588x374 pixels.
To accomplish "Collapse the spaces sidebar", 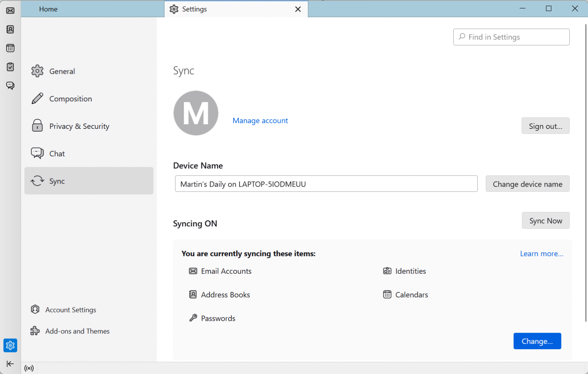I will pos(10,364).
